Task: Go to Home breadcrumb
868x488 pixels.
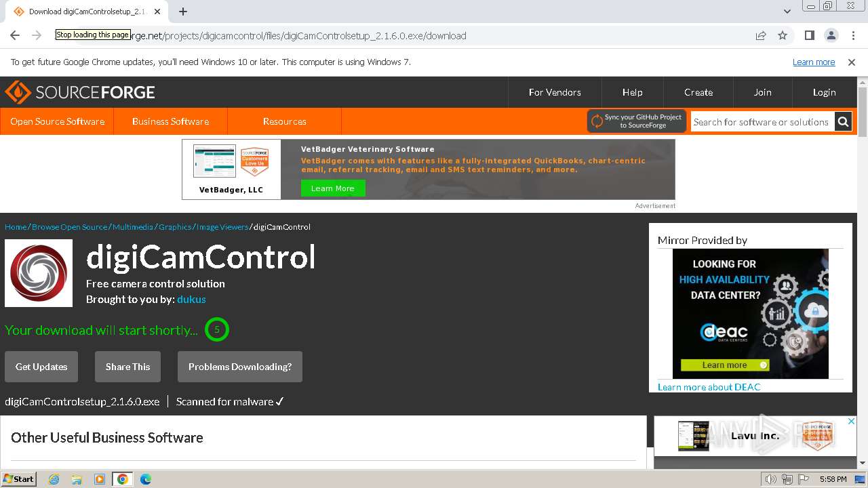Action: click(x=16, y=226)
